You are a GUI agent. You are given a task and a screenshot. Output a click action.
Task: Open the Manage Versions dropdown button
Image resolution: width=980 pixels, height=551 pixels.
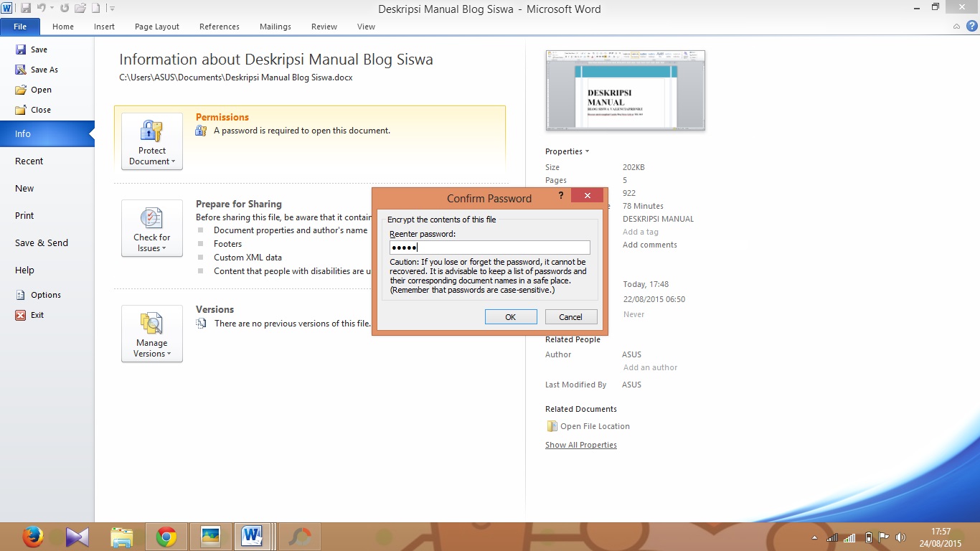click(x=152, y=334)
